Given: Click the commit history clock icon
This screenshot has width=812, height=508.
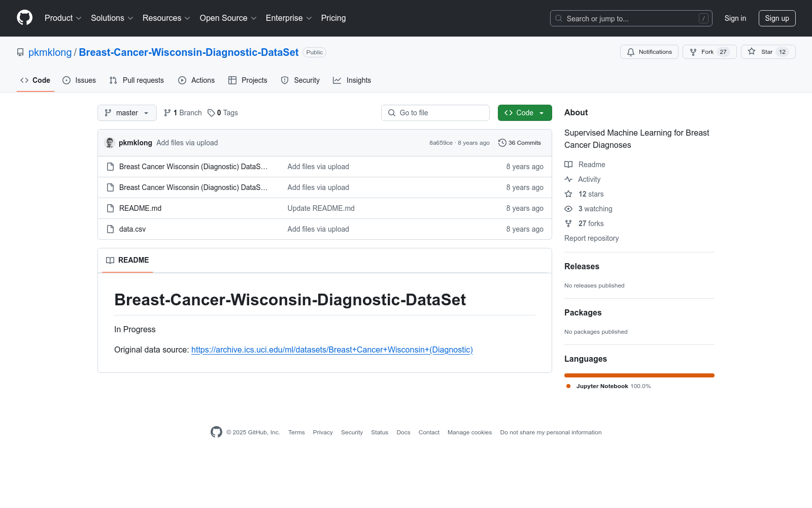Looking at the screenshot, I should (502, 143).
